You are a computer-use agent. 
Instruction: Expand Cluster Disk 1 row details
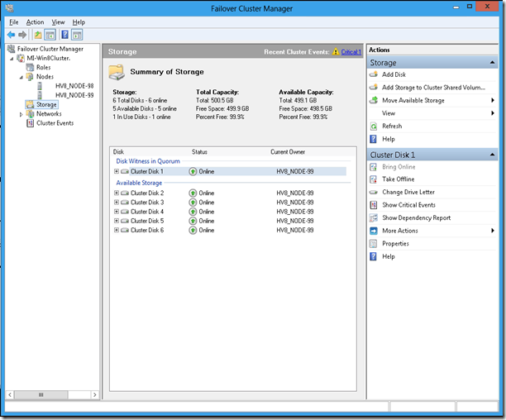click(117, 171)
